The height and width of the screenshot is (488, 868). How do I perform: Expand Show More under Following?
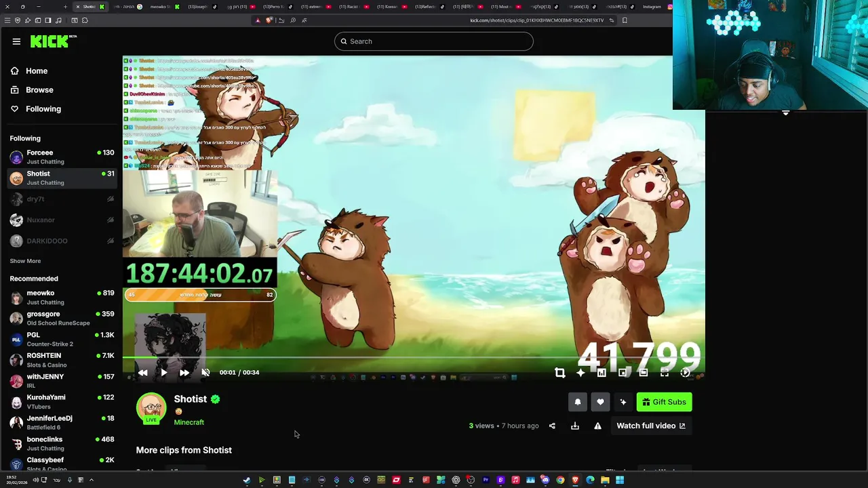pyautogui.click(x=25, y=261)
